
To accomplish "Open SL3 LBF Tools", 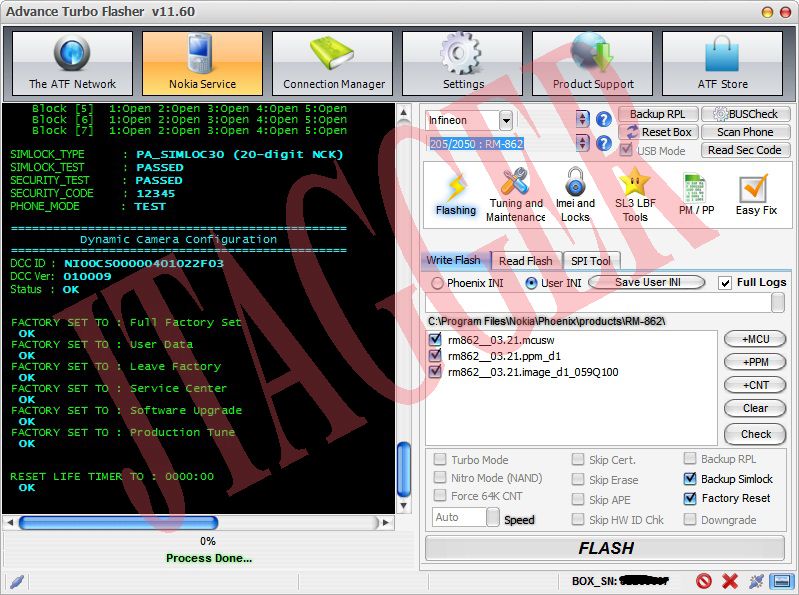I will (635, 194).
